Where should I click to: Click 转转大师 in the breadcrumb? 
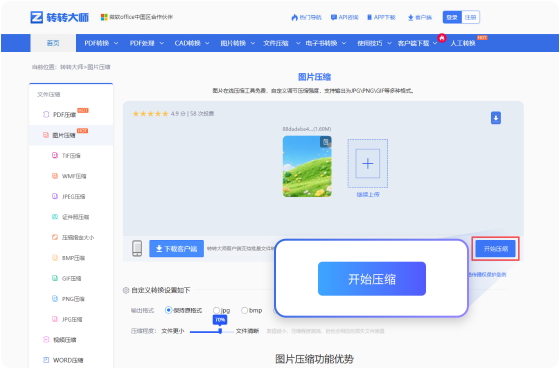pos(71,67)
